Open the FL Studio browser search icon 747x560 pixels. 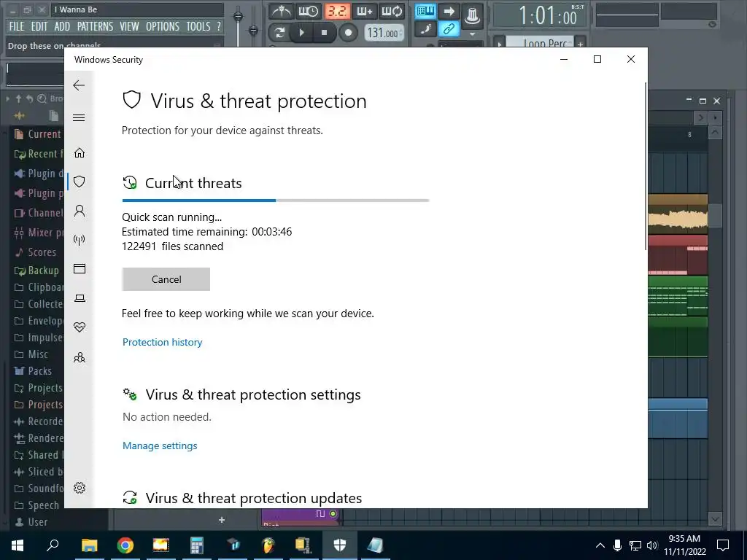[42, 98]
